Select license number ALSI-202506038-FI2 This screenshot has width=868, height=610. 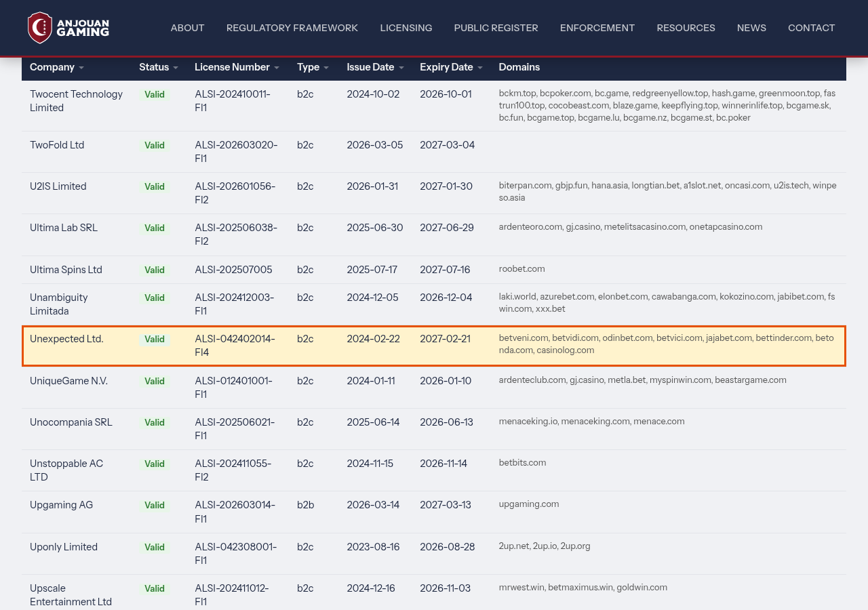click(x=236, y=235)
